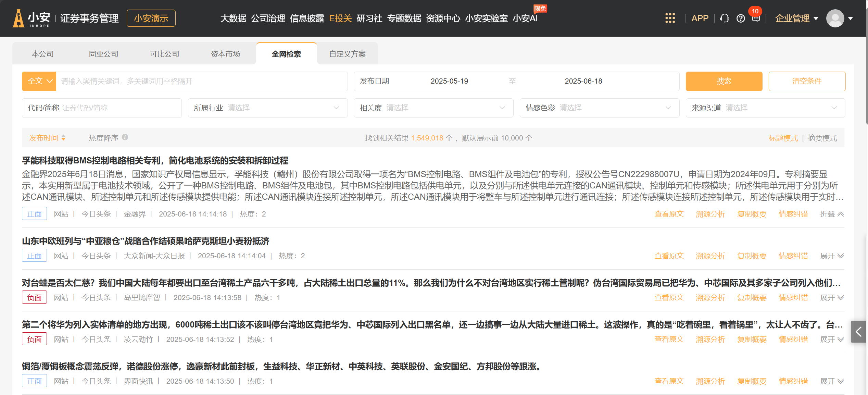Viewport: 868px width, 395px height.
Task: Expand the 情感色彩 dropdown
Action: 599,108
